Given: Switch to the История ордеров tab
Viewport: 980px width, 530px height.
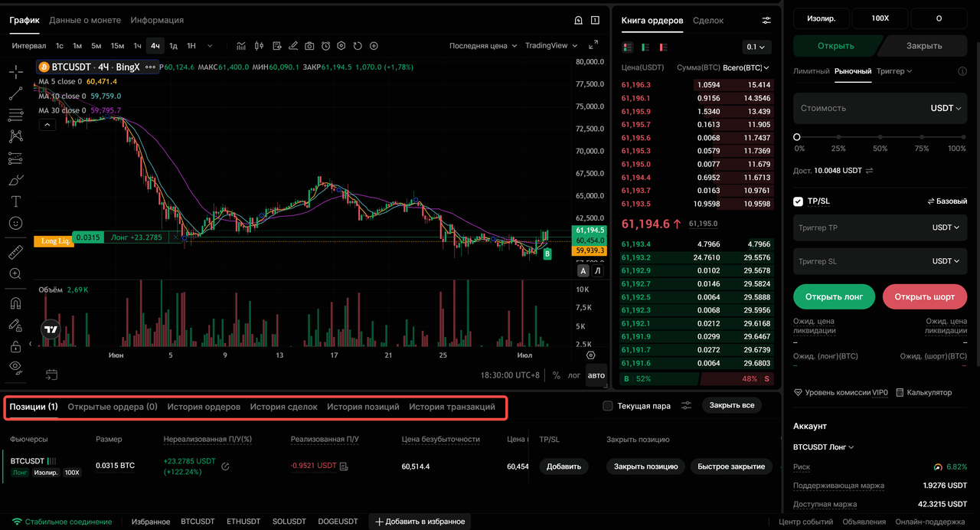Looking at the screenshot, I should tap(204, 407).
